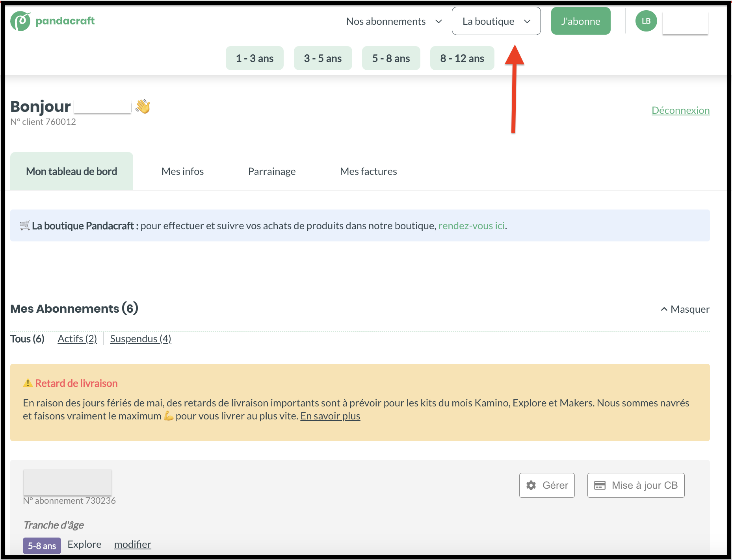Click the shopping cart emoji in boutique banner
The height and width of the screenshot is (560, 732).
24,225
